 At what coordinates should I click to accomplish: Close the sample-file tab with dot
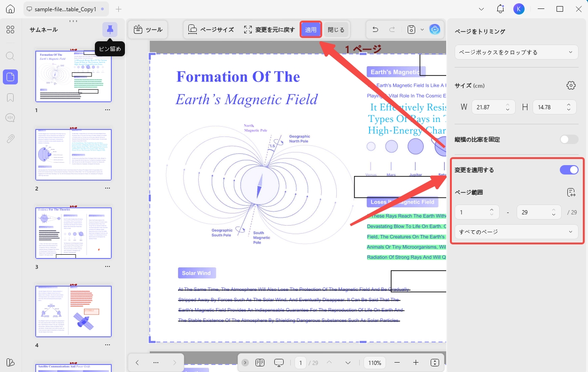103,9
